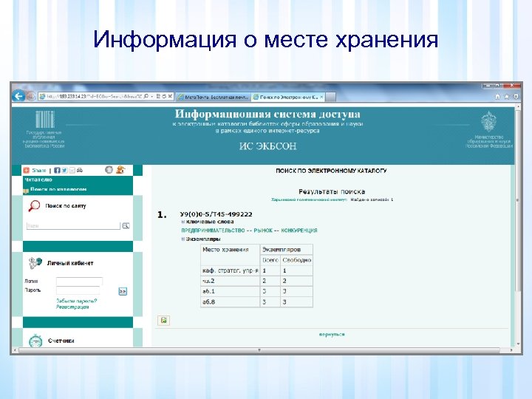
Task: Click the browser Forward arrow button
Action: (x=31, y=97)
